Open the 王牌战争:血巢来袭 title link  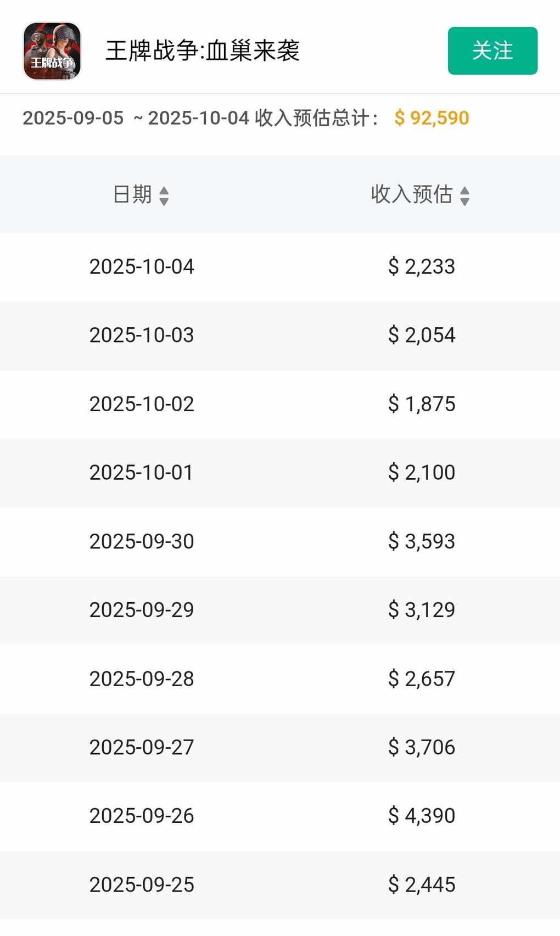[x=202, y=51]
